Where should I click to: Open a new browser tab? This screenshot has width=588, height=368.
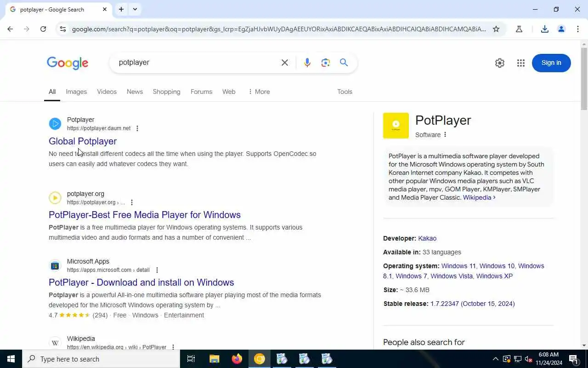click(121, 9)
